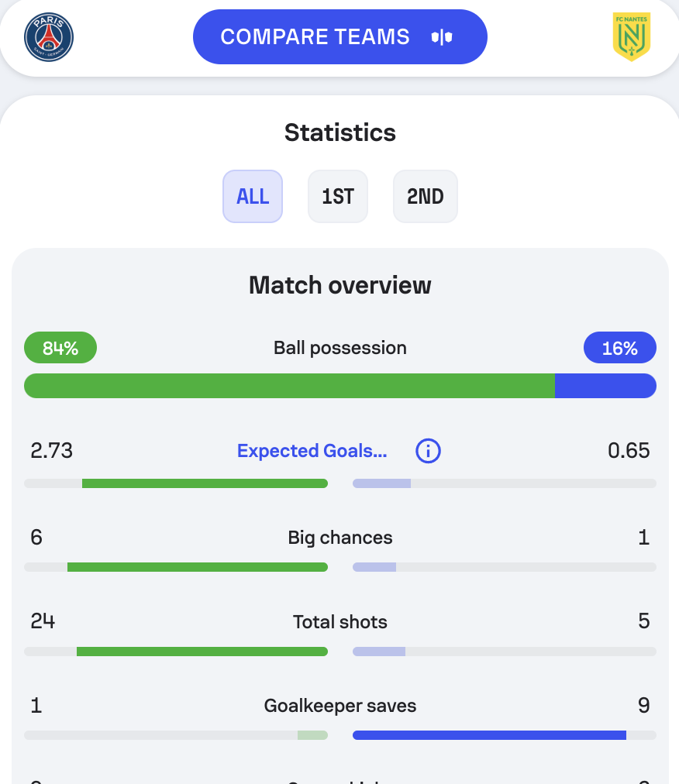Open the Expected Goals link
679x784 pixels.
click(x=312, y=451)
